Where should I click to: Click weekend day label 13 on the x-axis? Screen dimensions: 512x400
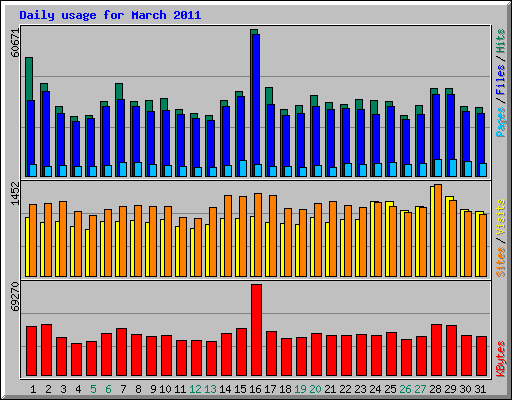(x=210, y=389)
